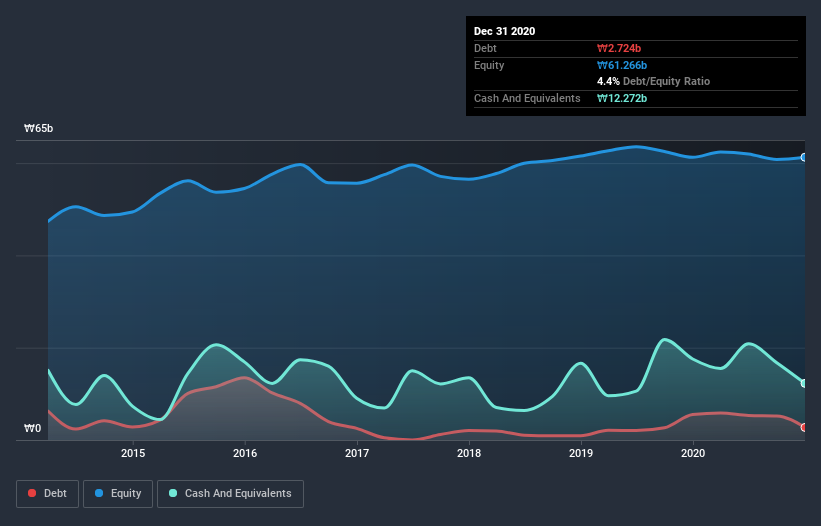Screen dimensions: 821x526
Task: Select the 2018 x-axis label
Action: tap(469, 453)
